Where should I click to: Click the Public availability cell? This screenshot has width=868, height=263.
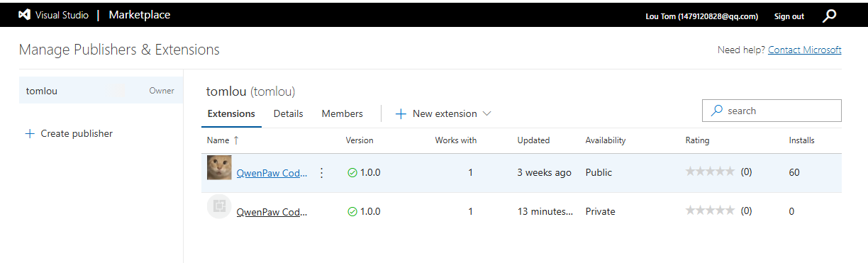click(x=599, y=172)
